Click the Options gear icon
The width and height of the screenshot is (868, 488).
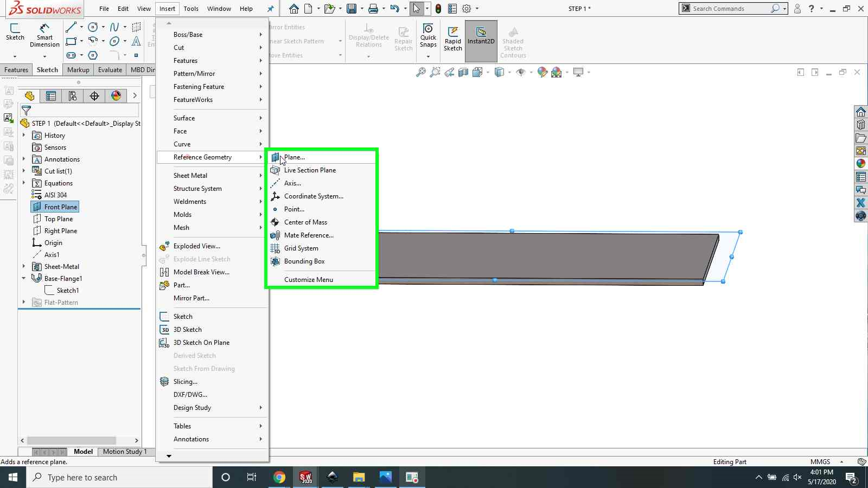click(x=467, y=9)
